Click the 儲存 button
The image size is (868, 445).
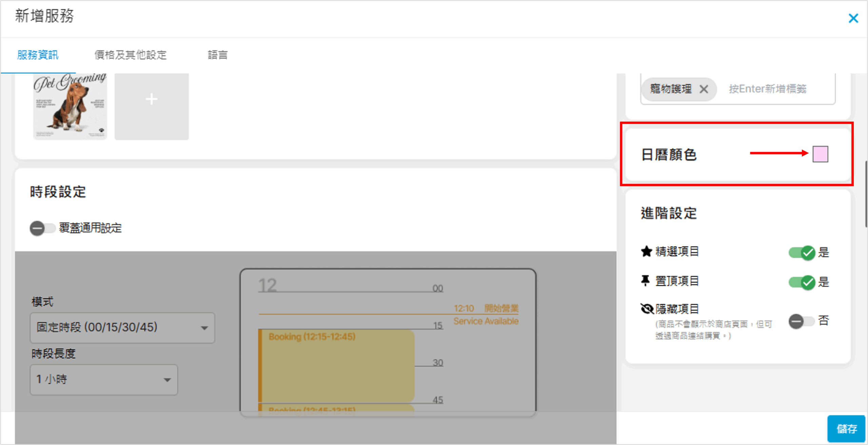click(846, 429)
